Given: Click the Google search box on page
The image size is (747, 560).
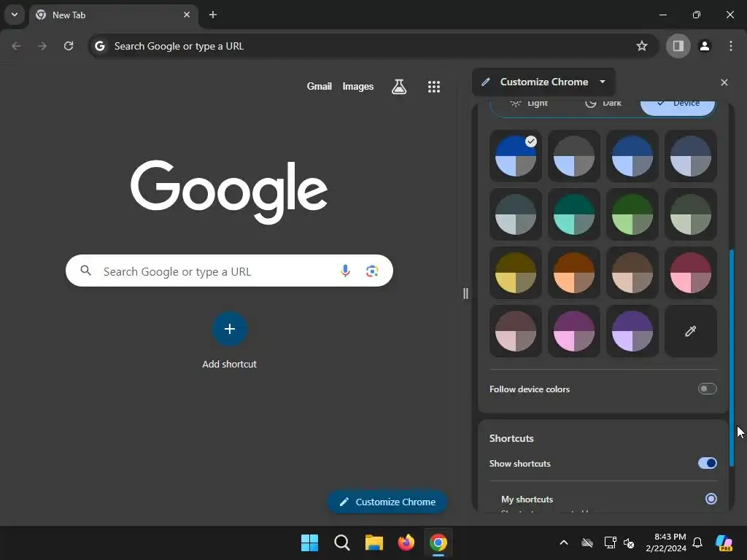Looking at the screenshot, I should pyautogui.click(x=229, y=271).
